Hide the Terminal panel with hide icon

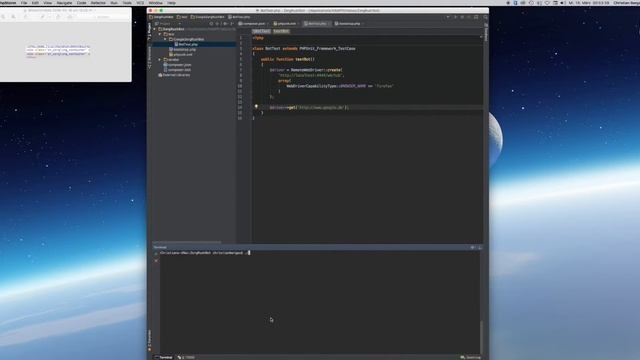click(480, 247)
